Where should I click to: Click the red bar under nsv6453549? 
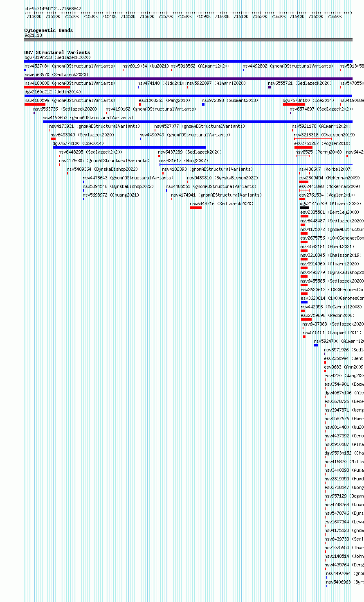coord(53,139)
